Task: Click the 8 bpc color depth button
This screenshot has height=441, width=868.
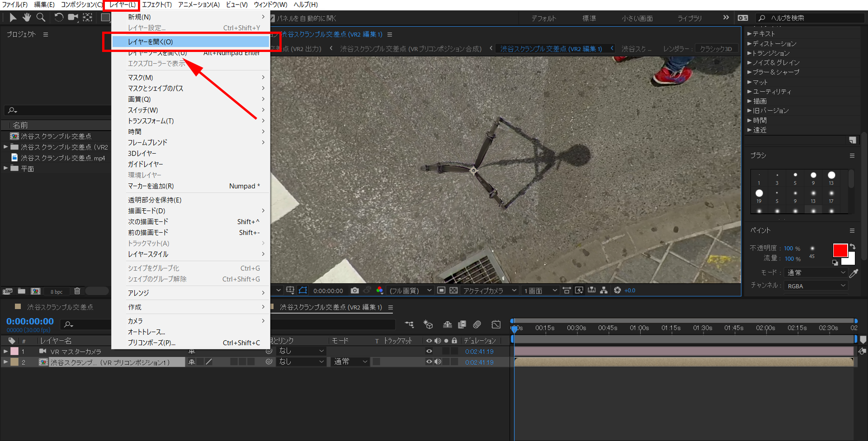Action: pos(57,292)
